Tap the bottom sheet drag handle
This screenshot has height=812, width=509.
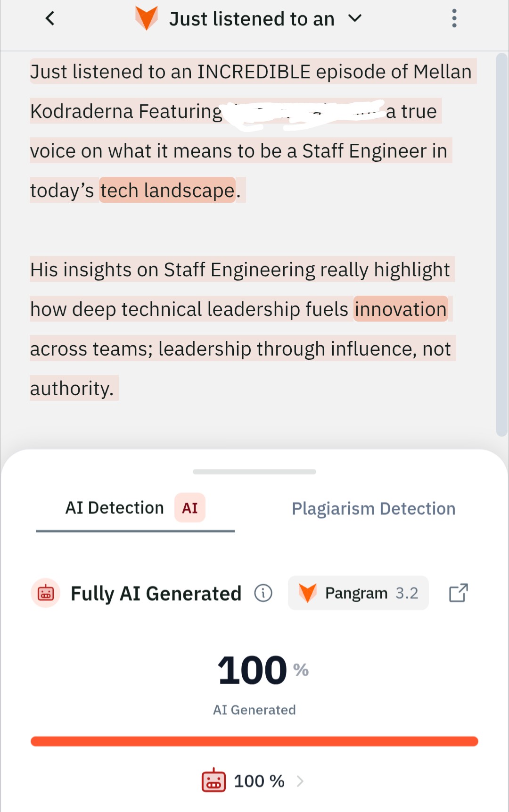click(x=254, y=472)
